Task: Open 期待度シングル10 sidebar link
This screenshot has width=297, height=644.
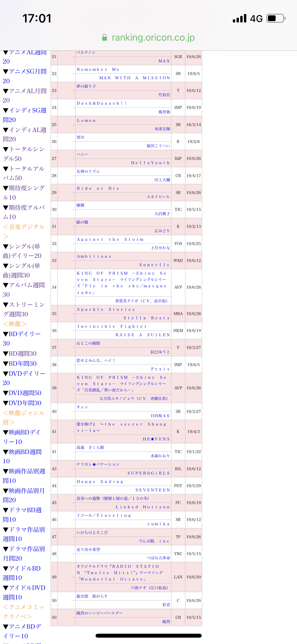Action: 24,193
